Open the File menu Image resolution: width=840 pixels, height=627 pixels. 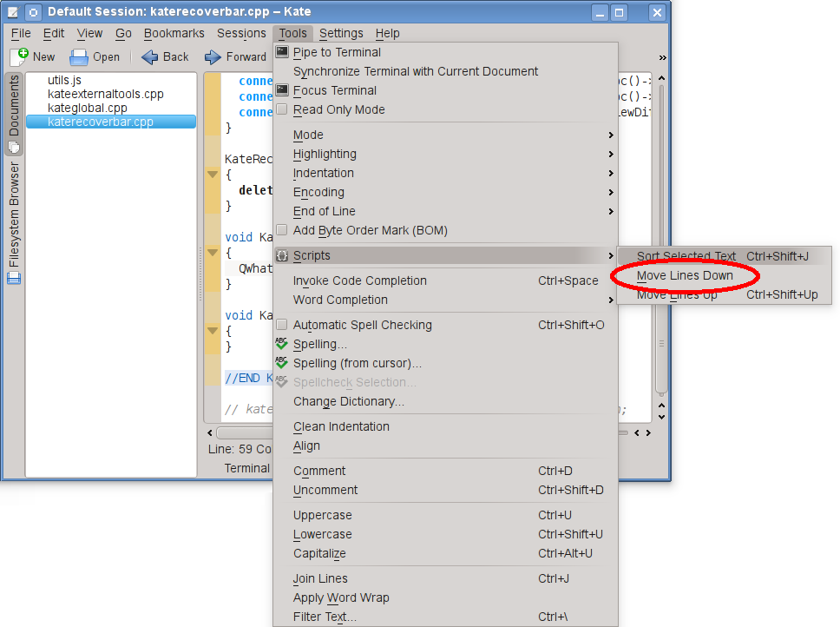click(21, 33)
